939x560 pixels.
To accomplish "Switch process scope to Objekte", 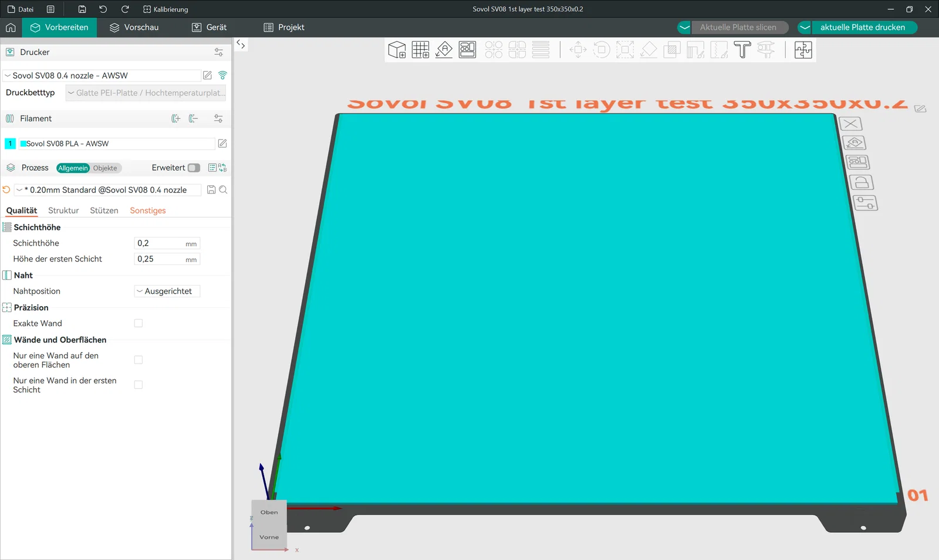I will (x=105, y=168).
